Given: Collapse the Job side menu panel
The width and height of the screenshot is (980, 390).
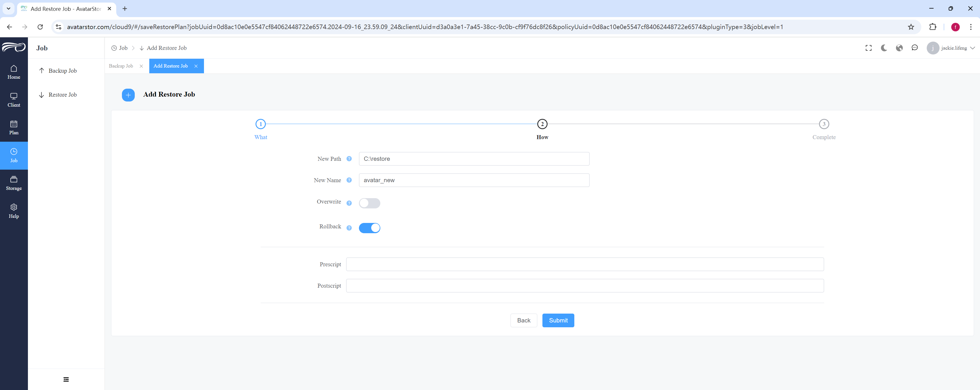Looking at the screenshot, I should click(66, 379).
